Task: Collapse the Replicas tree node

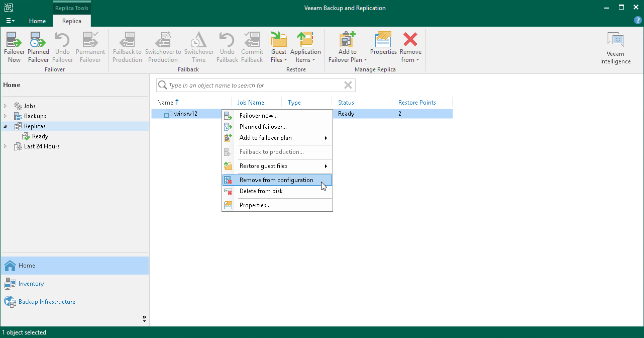Action: [x=6, y=126]
